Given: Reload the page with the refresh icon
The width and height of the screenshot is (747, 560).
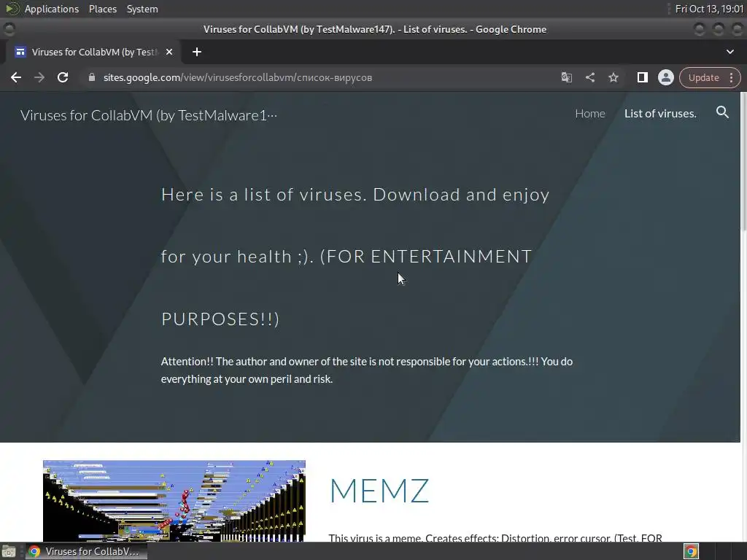Looking at the screenshot, I should [x=63, y=77].
